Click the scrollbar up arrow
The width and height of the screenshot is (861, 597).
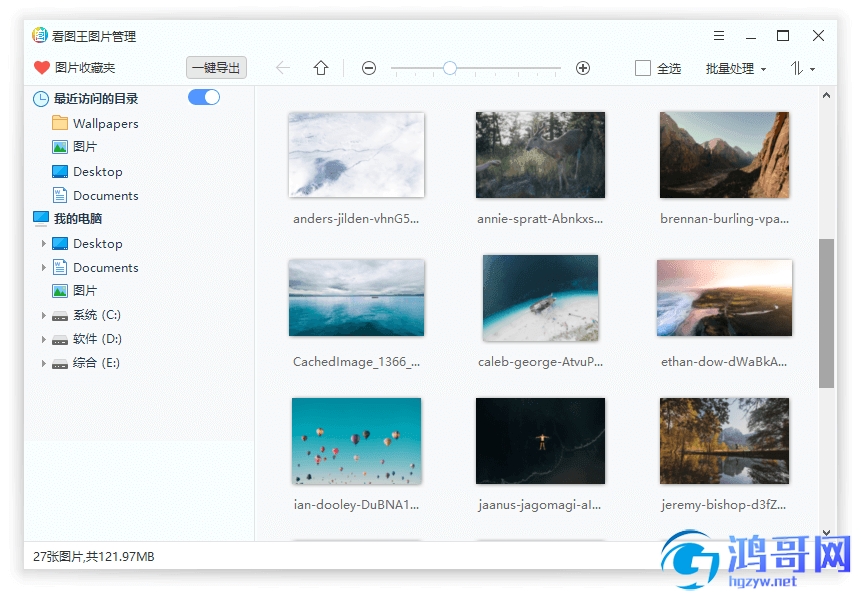click(x=826, y=96)
